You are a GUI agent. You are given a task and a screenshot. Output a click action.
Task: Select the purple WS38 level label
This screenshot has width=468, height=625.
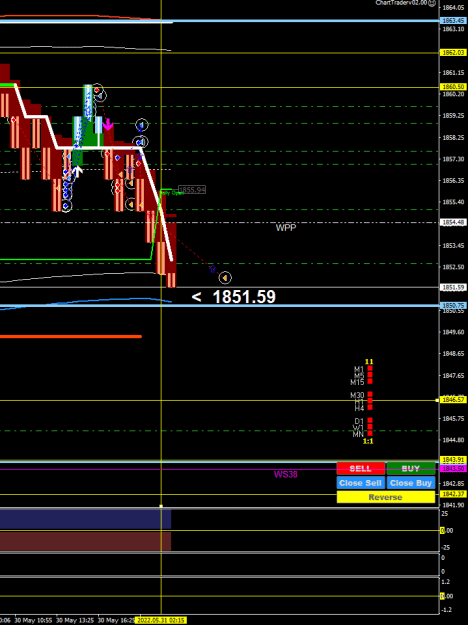click(285, 474)
